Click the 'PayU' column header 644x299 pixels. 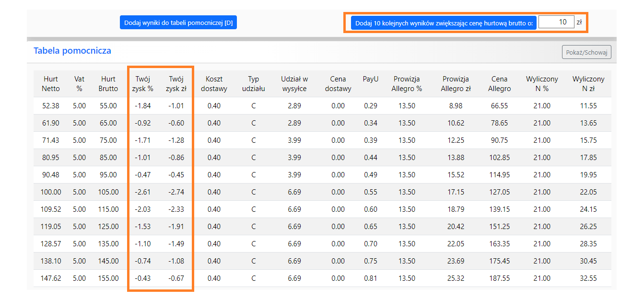point(370,79)
